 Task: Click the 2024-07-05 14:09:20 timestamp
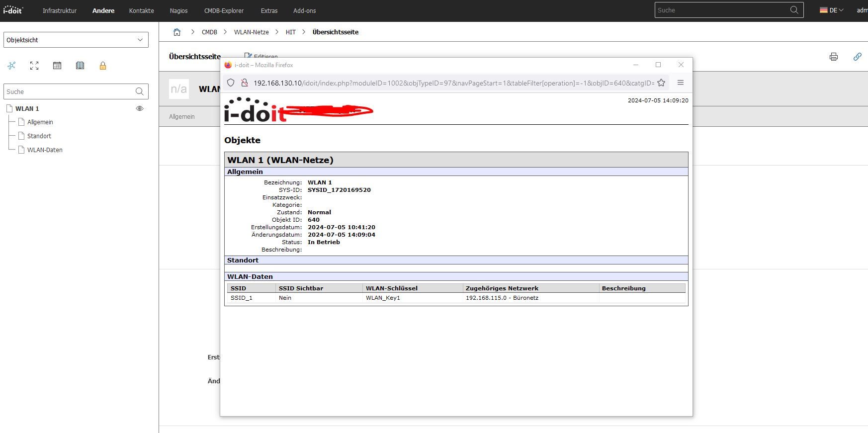(658, 100)
